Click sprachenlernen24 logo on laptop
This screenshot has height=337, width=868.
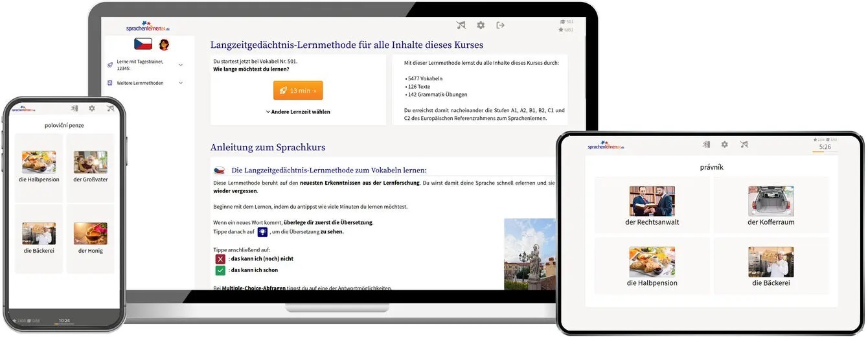149,27
